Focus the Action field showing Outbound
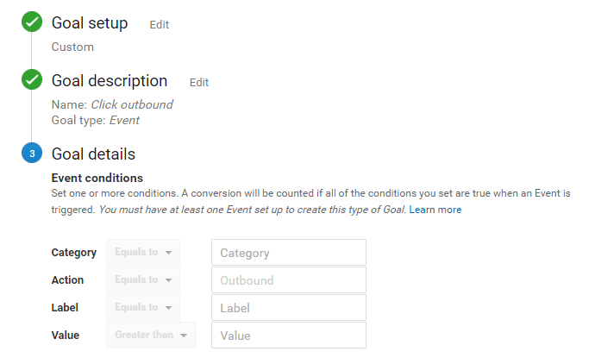This screenshot has height=364, width=595. click(289, 280)
